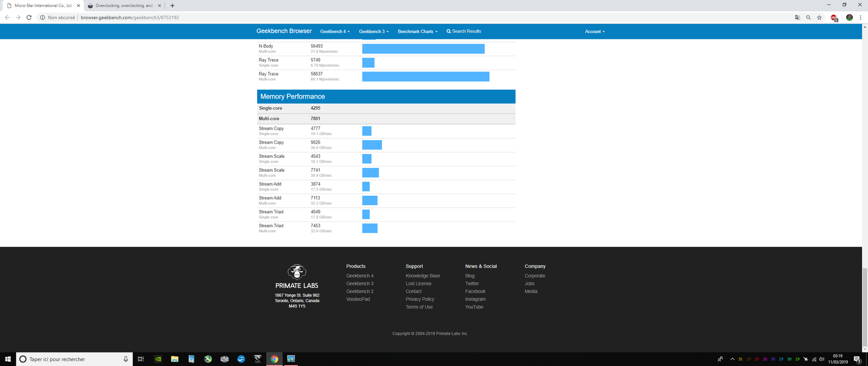This screenshot has height=366, width=868.
Task: Expand the Account dropdown
Action: (x=595, y=32)
